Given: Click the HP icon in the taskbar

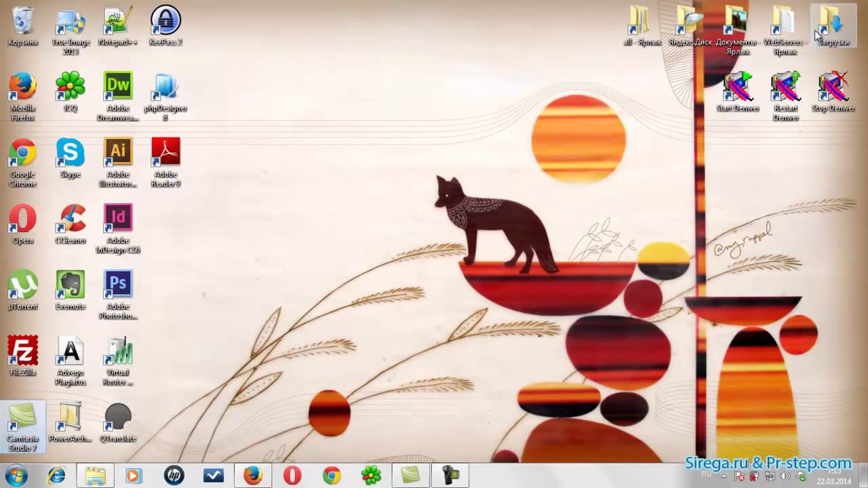Looking at the screenshot, I should (x=174, y=476).
